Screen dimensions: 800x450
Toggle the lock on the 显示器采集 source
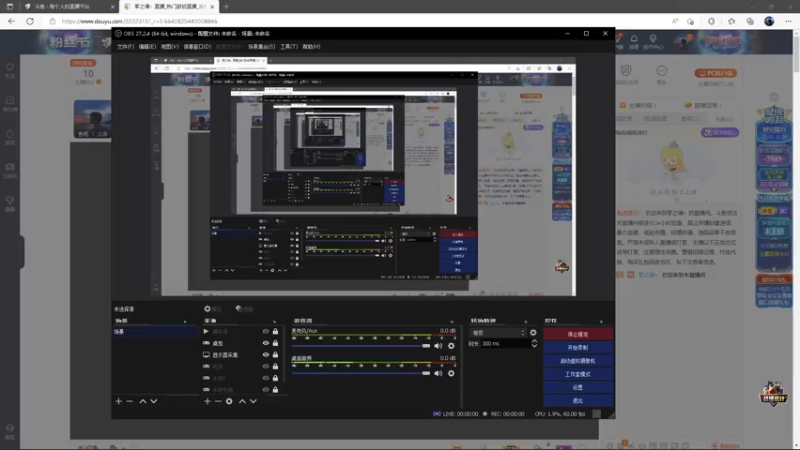(x=276, y=355)
